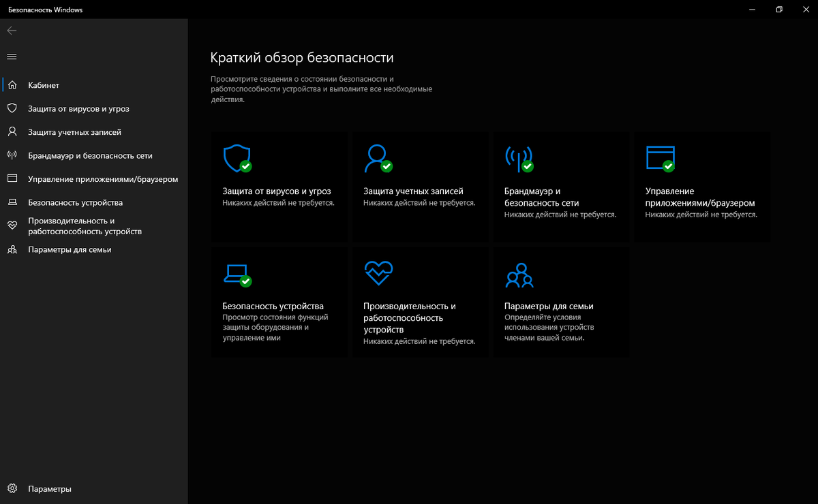
Task: Click the large browser window tile icon
Action: [660, 158]
